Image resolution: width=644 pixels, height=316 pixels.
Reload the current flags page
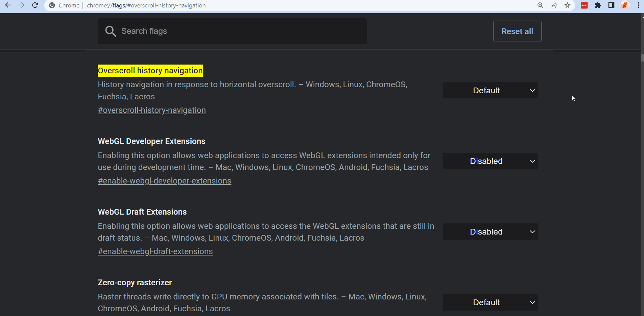pos(35,5)
